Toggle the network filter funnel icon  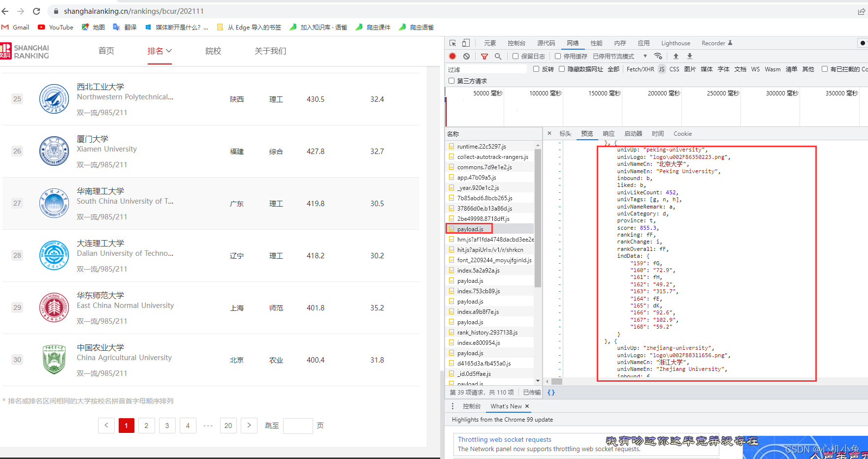coord(484,56)
